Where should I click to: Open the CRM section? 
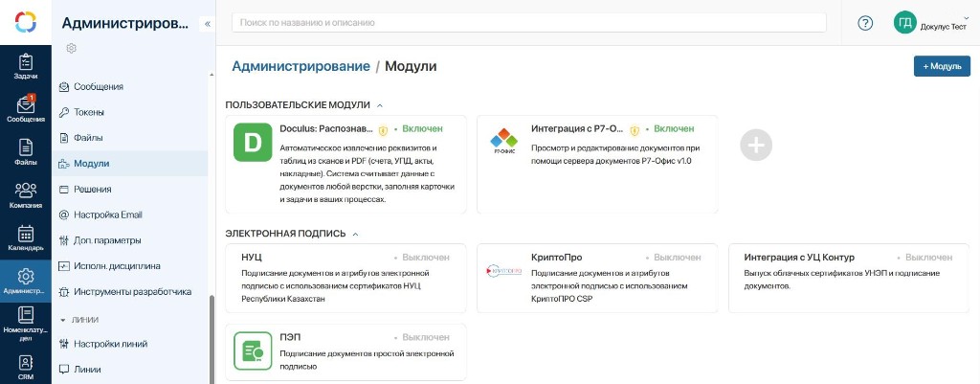coord(26,368)
